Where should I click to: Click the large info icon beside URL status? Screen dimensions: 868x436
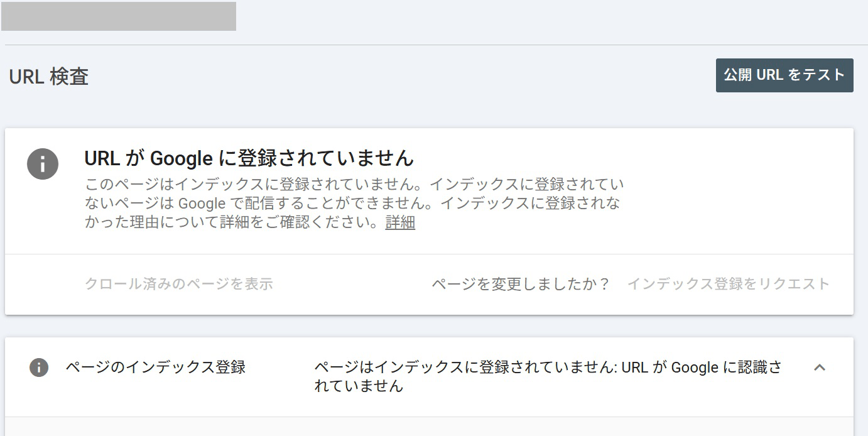point(43,165)
